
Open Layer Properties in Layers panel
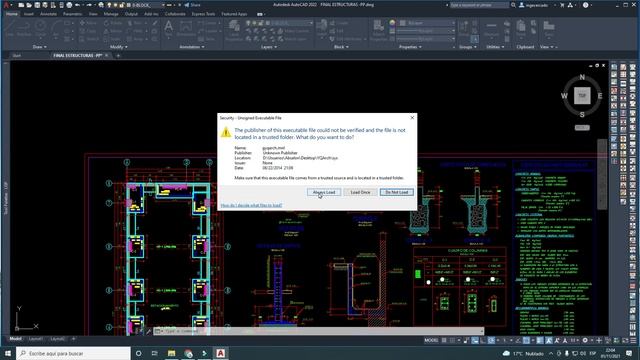[234, 30]
